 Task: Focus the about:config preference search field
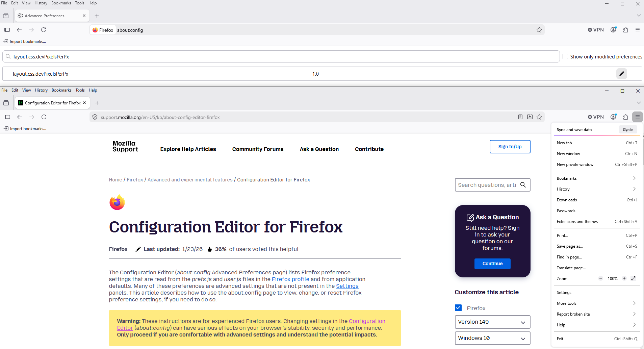click(x=281, y=56)
